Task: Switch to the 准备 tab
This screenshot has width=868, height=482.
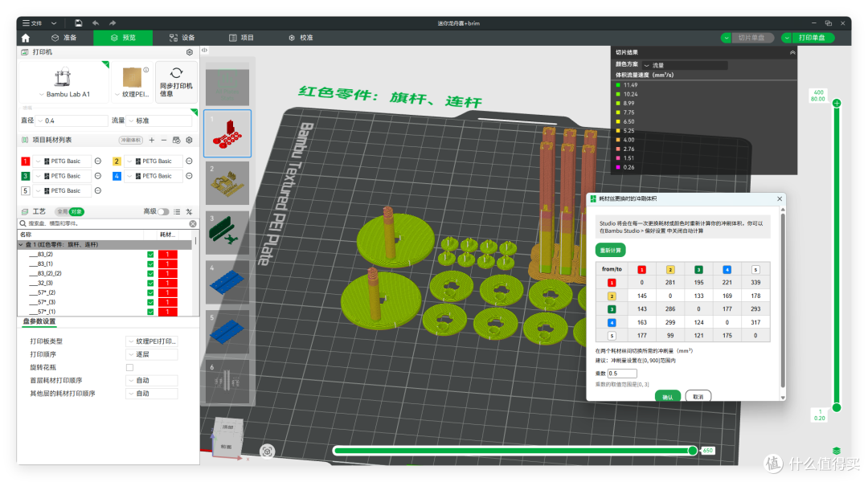Action: (x=64, y=38)
